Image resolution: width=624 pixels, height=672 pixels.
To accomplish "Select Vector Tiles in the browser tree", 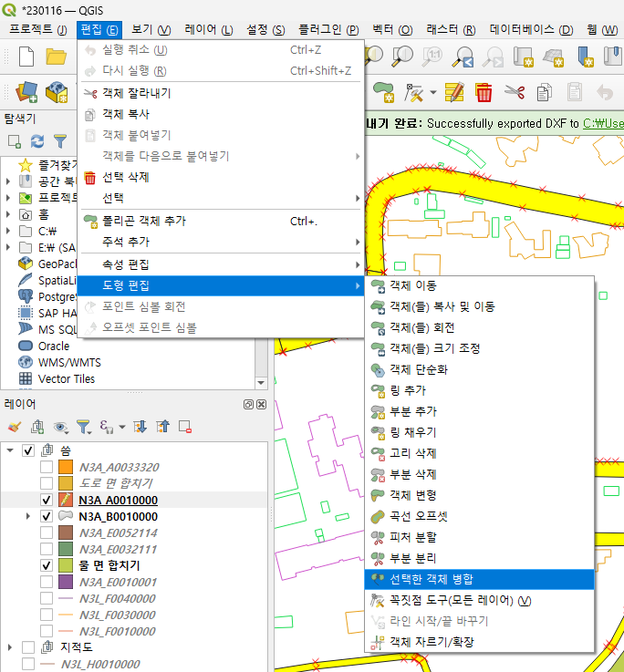I will click(x=67, y=379).
